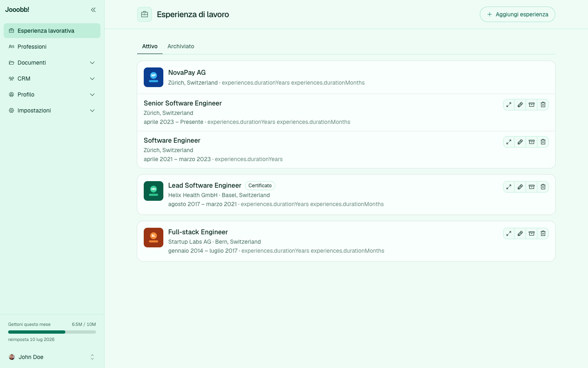Open Professioni in the sidebar
Viewport: 588px width, 368px height.
pyautogui.click(x=52, y=47)
